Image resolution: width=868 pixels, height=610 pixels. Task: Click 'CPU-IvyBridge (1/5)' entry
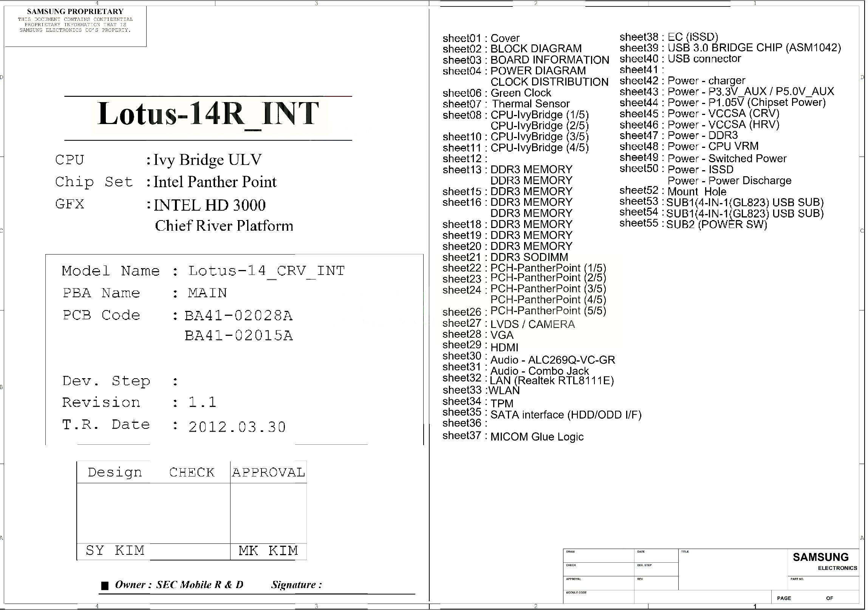click(x=540, y=115)
